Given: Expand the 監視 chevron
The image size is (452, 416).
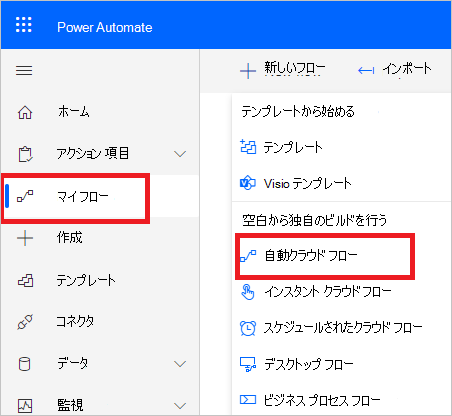Looking at the screenshot, I should [x=180, y=406].
